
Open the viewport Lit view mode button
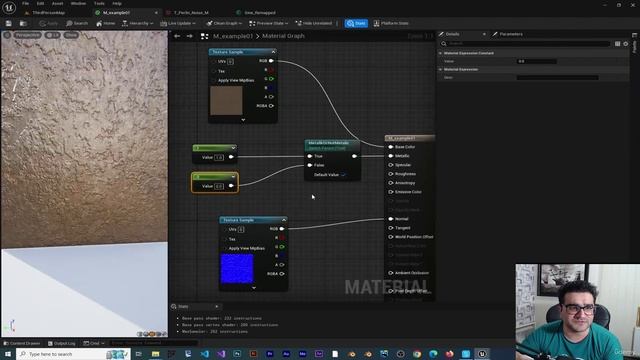pyautogui.click(x=53, y=35)
